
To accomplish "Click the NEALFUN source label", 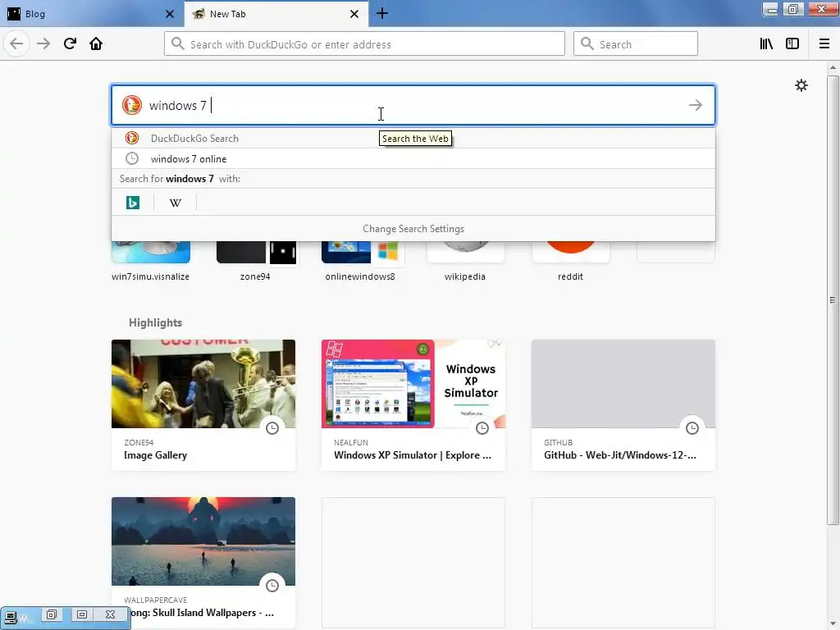I will pos(351,442).
